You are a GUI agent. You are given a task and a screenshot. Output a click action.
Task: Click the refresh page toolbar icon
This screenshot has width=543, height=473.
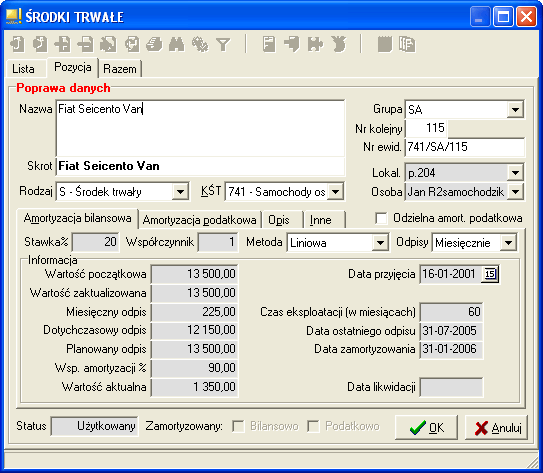(x=132, y=44)
